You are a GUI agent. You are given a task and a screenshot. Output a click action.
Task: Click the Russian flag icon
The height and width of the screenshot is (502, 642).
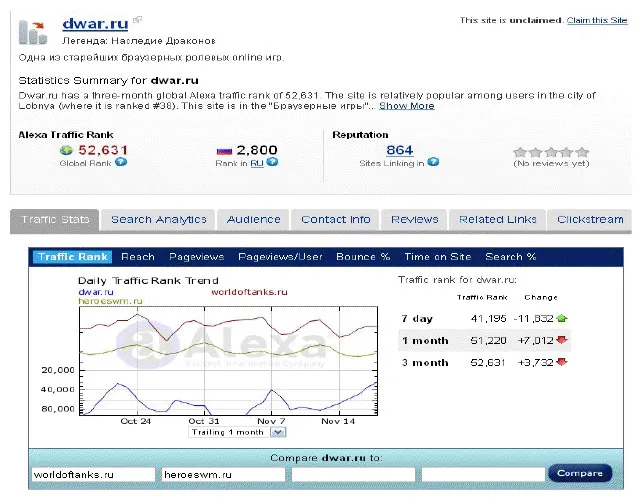[224, 150]
